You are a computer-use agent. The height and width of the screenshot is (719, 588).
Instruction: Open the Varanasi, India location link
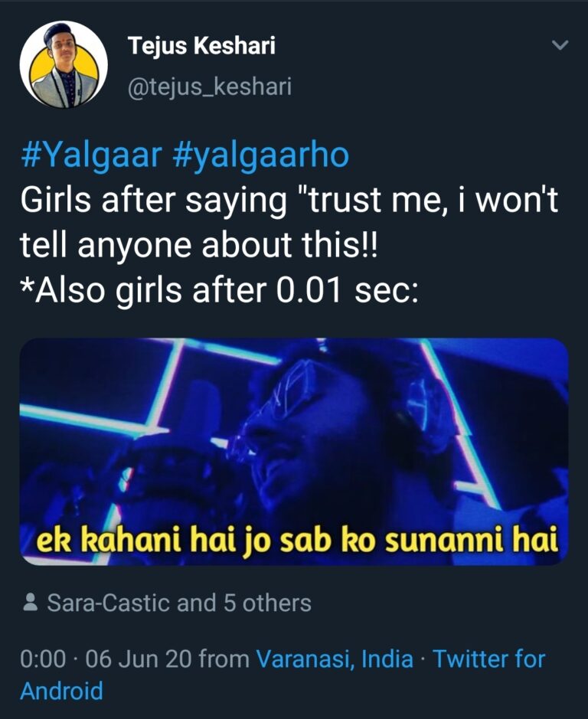pos(335,659)
